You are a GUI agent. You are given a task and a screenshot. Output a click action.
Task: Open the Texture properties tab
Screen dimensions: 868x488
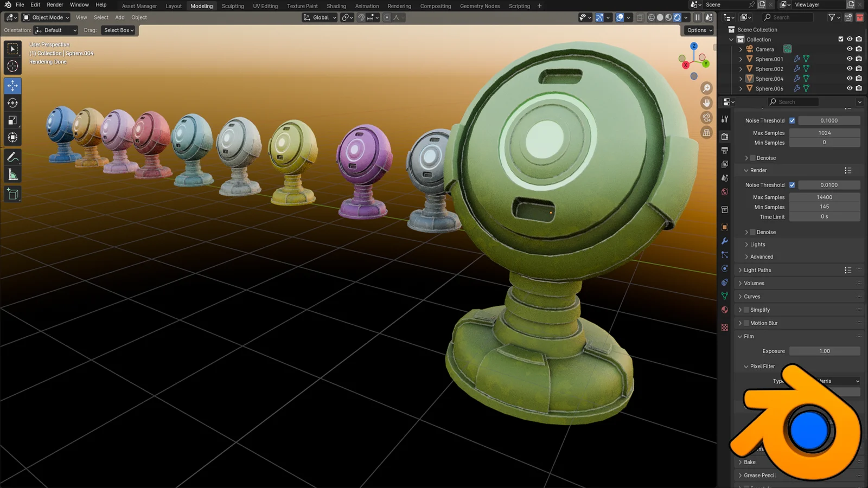(x=725, y=328)
